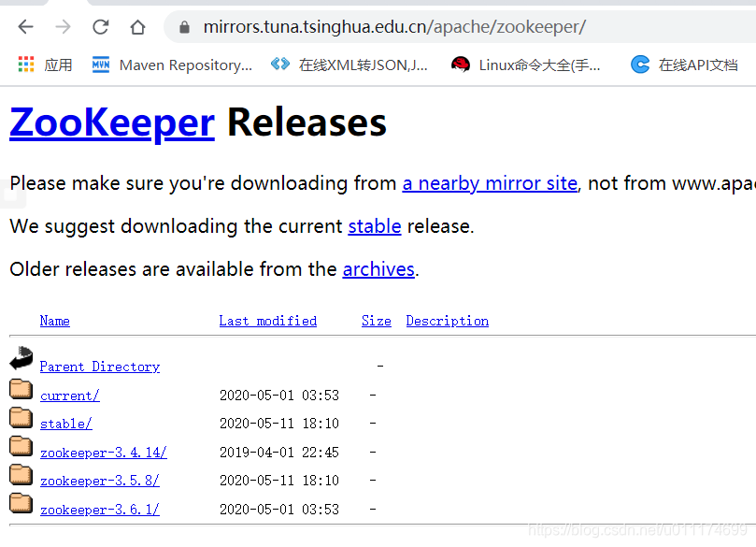
Task: Follow the ZooKeeper heading link
Action: pos(112,122)
